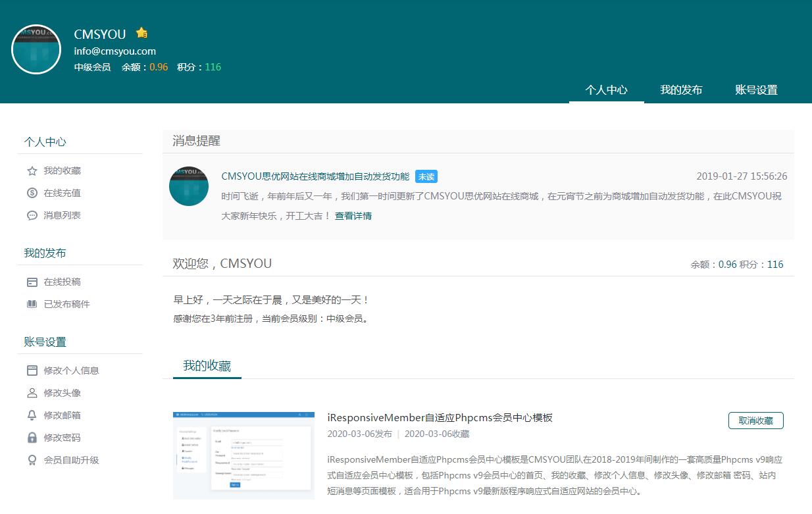Screen dimensions: 812x514
Task: Click the medal icon beside 会员自助升级
Action: (32, 461)
